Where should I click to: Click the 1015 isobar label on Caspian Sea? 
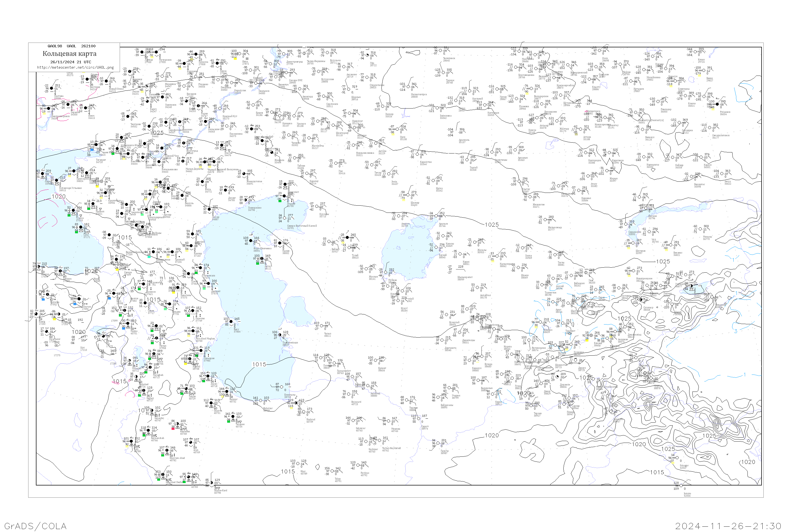[x=259, y=364]
